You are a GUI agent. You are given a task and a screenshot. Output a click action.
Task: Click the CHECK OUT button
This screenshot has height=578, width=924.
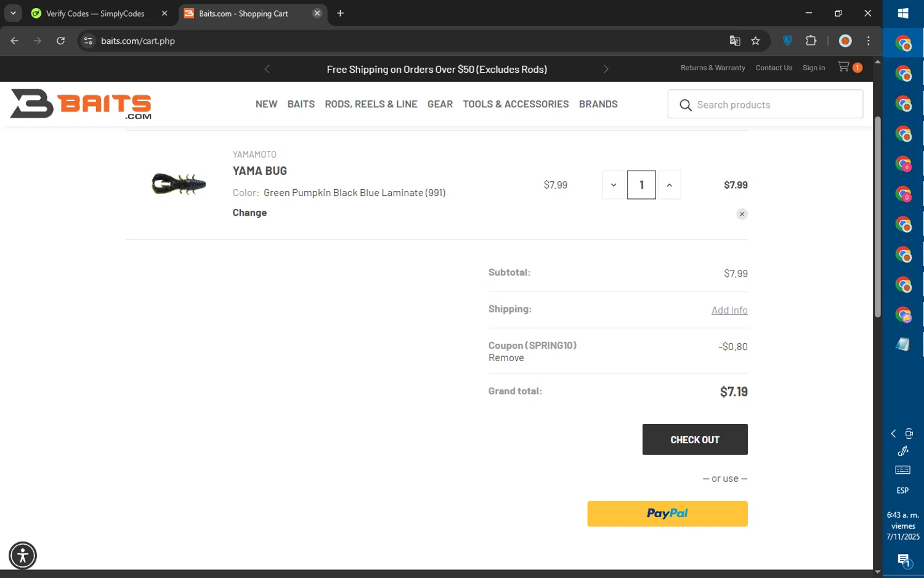pyautogui.click(x=695, y=439)
